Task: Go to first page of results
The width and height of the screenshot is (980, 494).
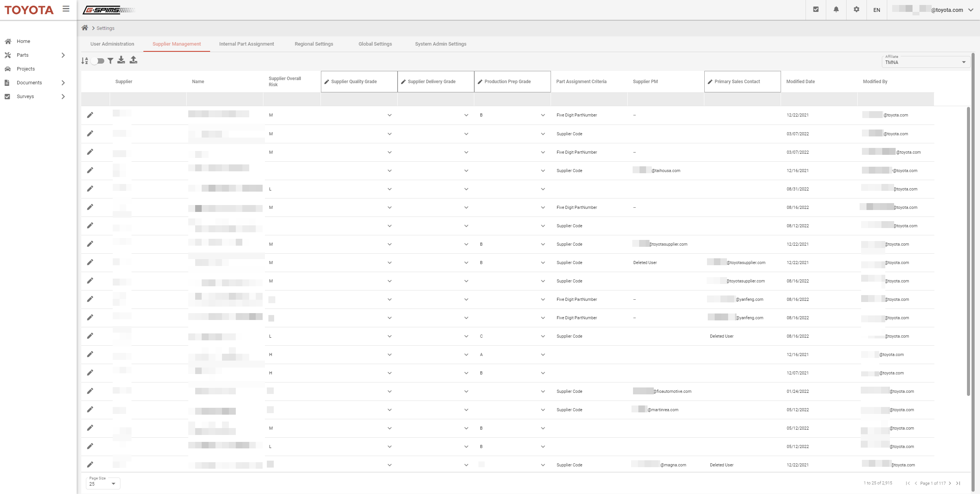Action: click(x=908, y=483)
